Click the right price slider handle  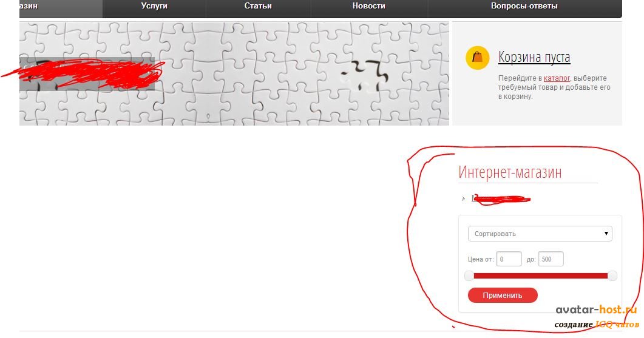coord(612,276)
